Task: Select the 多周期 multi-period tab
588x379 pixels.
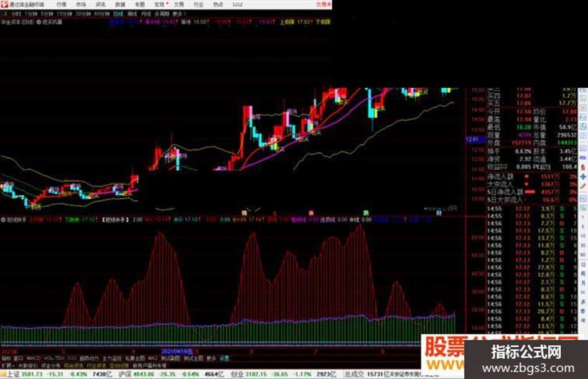Action: 162,14
